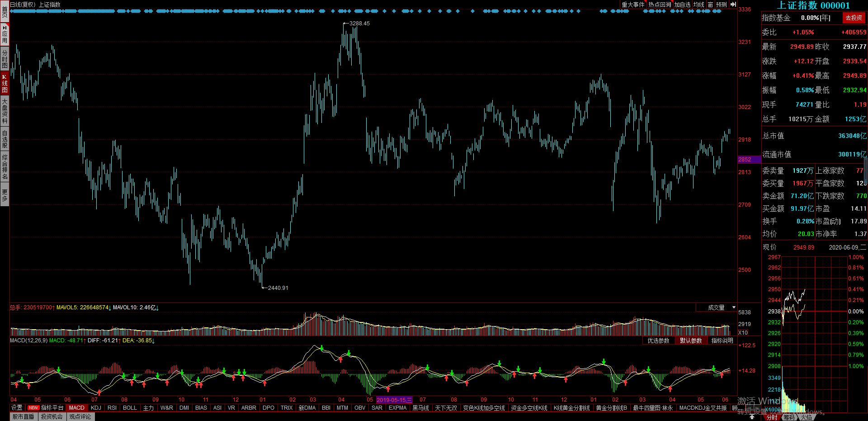The height and width of the screenshot is (421, 868).
Task: Select the BBI indicator tab
Action: (326, 407)
